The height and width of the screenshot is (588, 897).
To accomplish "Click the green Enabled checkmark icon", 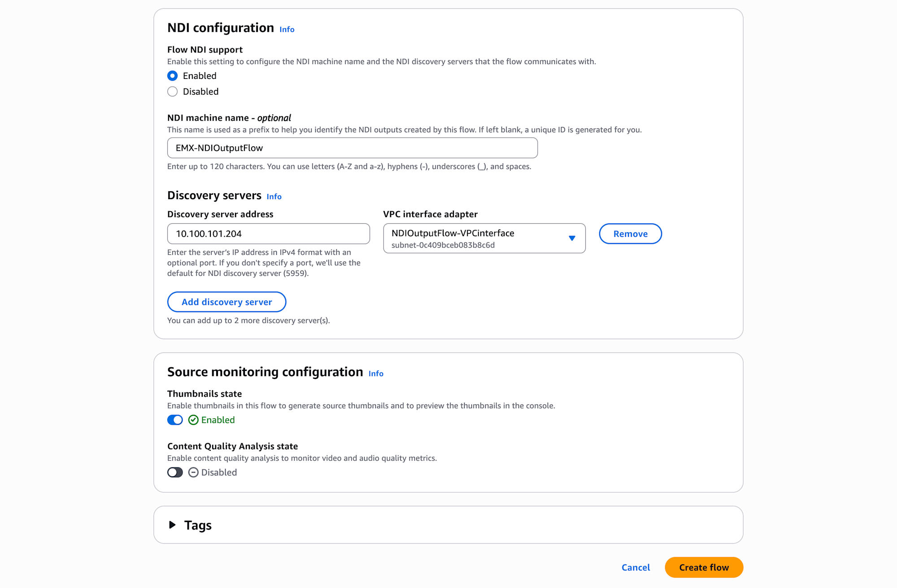I will coord(193,420).
